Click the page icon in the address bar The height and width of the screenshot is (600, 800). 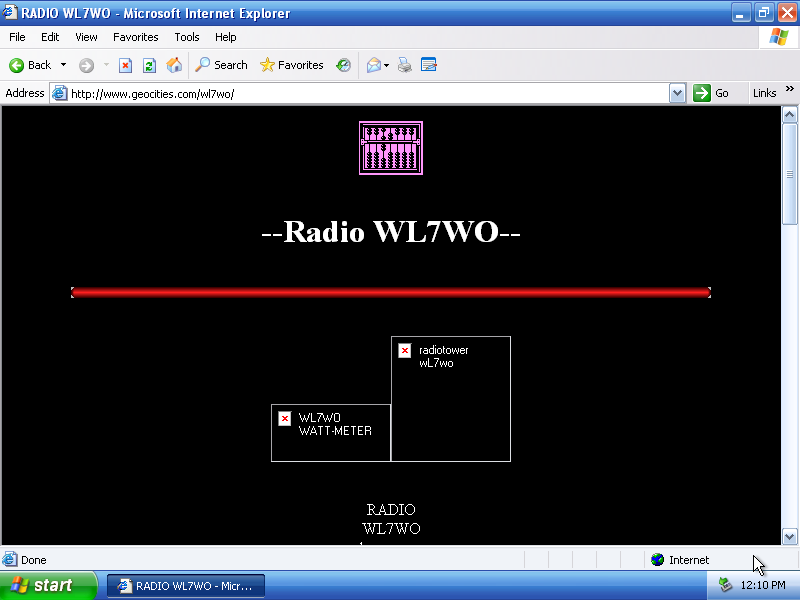60,93
